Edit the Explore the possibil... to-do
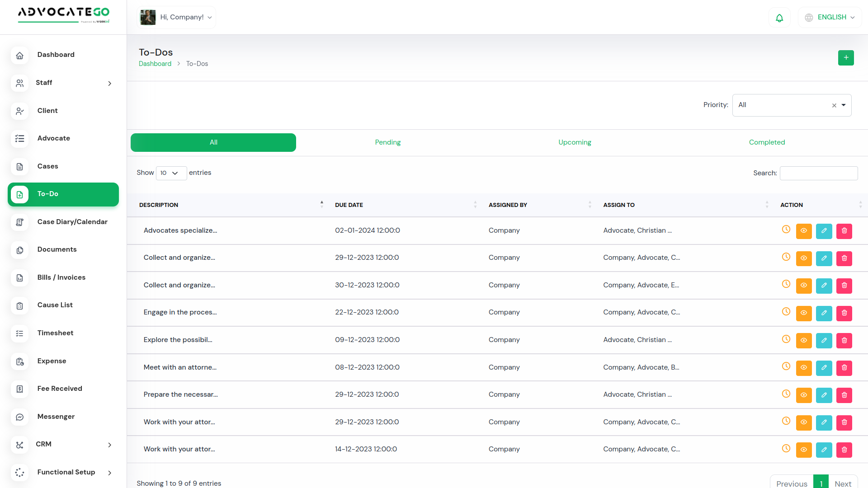Viewport: 868px width, 488px height. click(824, 340)
